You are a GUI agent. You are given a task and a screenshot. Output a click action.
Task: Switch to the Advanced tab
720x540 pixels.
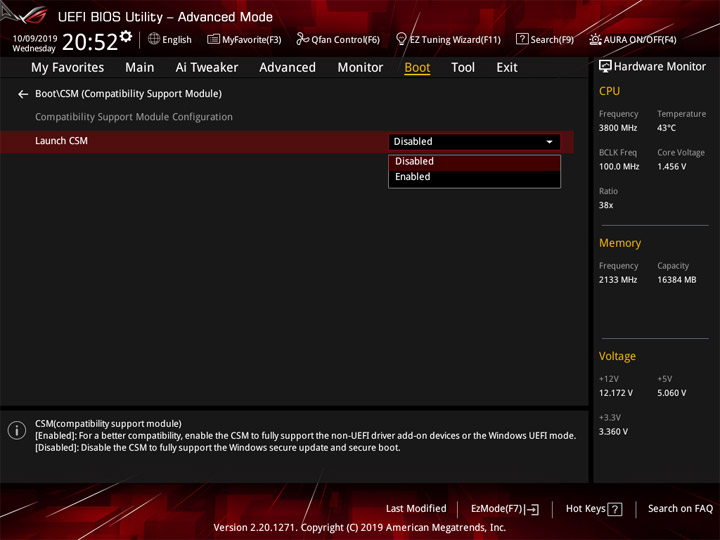[287, 68]
